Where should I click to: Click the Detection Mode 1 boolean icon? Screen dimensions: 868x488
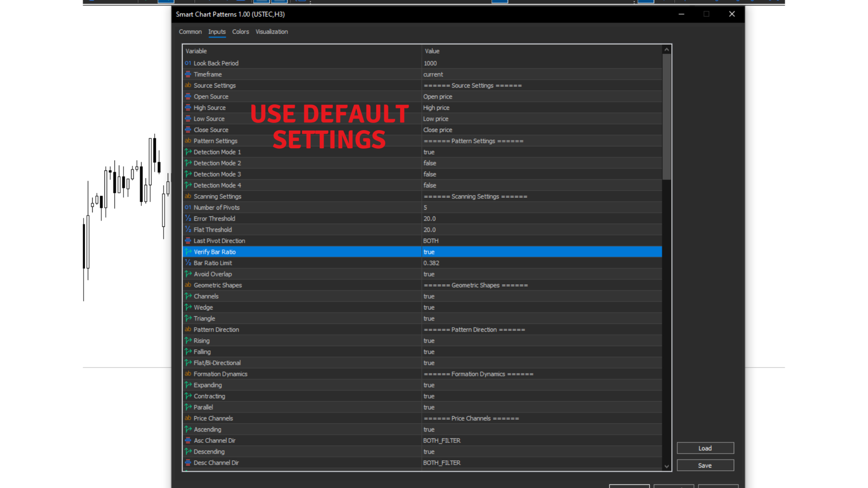coord(188,152)
